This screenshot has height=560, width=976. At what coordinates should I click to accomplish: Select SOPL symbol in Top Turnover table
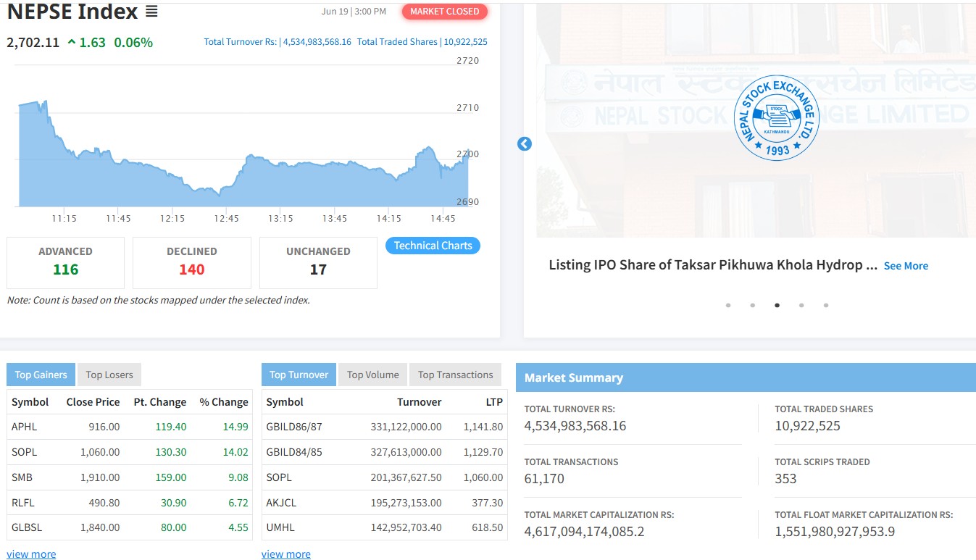coord(279,477)
